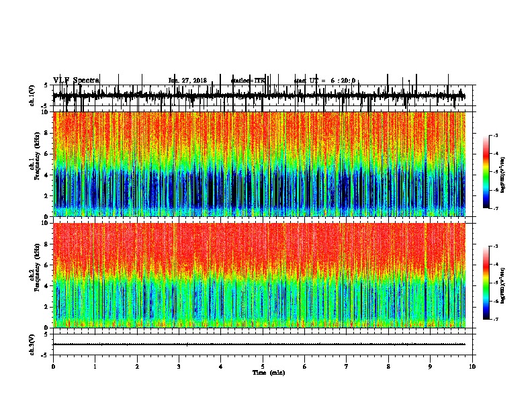The image size is (532, 411).
Task: Click the 'Time (min)' axis title
Action: [269, 373]
